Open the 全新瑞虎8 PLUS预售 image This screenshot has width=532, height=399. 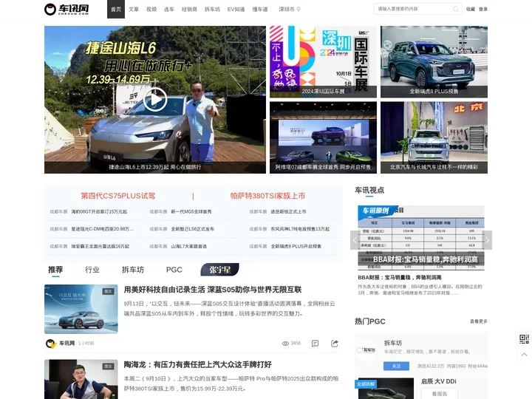click(x=434, y=62)
